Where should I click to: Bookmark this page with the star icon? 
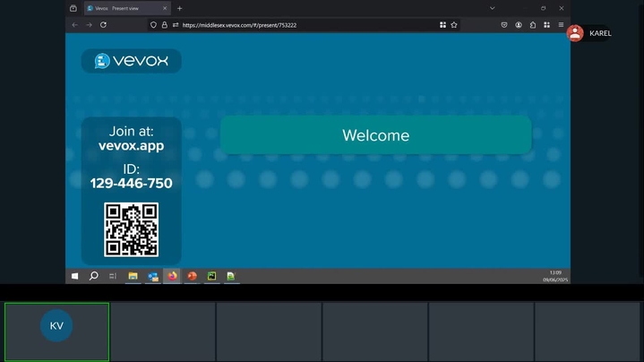click(454, 25)
